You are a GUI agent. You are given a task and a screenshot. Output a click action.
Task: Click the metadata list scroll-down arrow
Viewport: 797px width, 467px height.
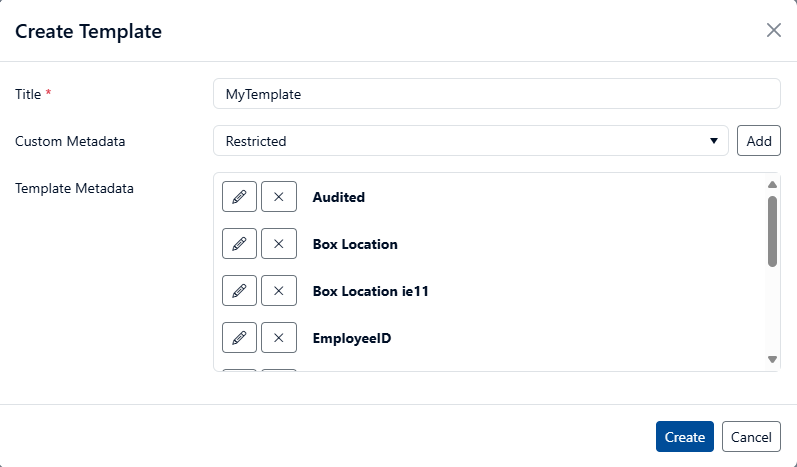773,359
